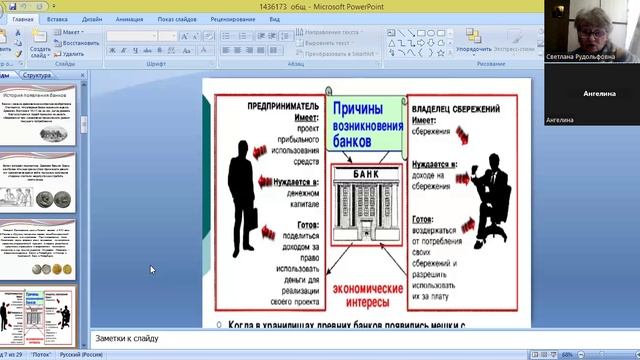Screen dimensions: 640x360
Task: Select the oval shape in gallery
Action: [x=431, y=33]
